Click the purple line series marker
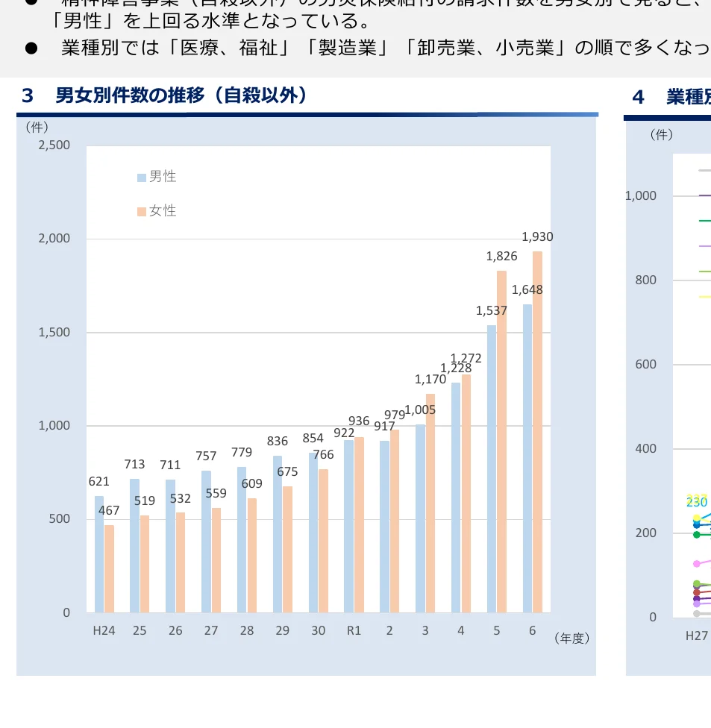The height and width of the screenshot is (728, 711). tap(696, 598)
